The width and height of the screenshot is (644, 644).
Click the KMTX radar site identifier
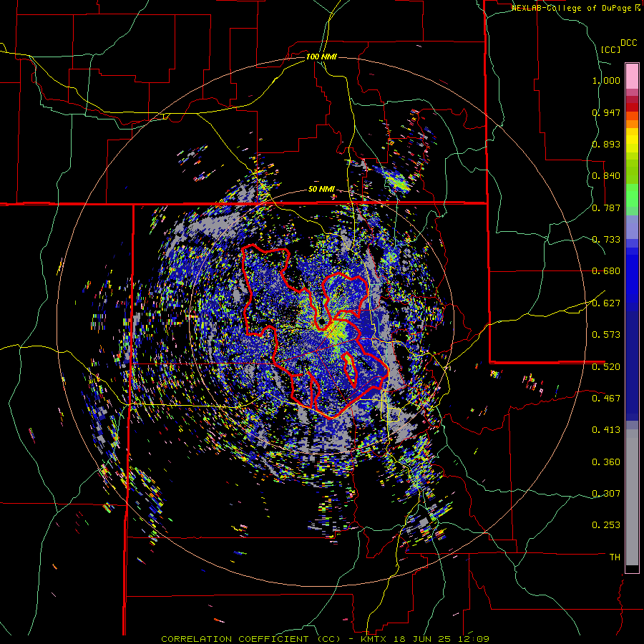pyautogui.click(x=375, y=639)
